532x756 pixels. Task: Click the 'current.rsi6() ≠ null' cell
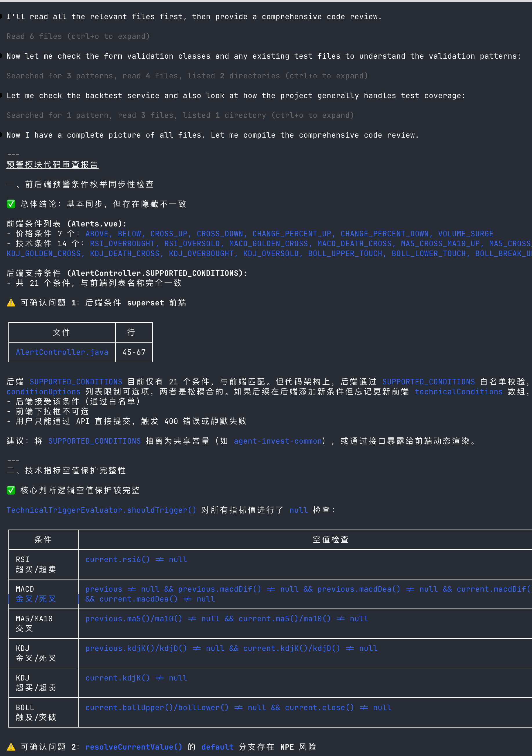(136, 559)
